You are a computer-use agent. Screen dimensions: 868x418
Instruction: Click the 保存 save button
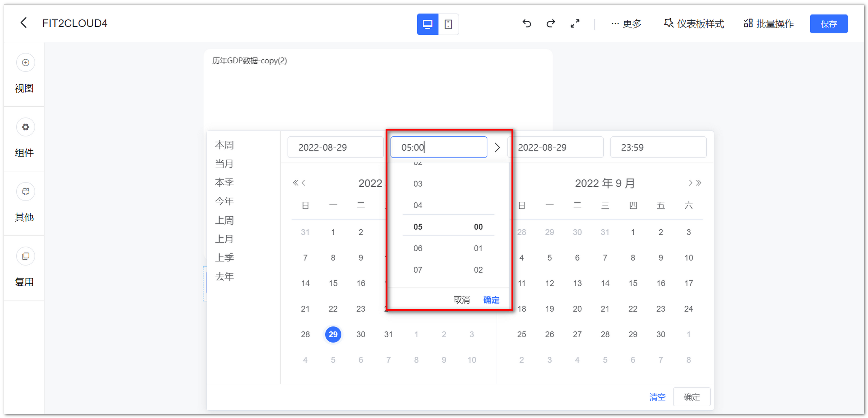(x=829, y=24)
